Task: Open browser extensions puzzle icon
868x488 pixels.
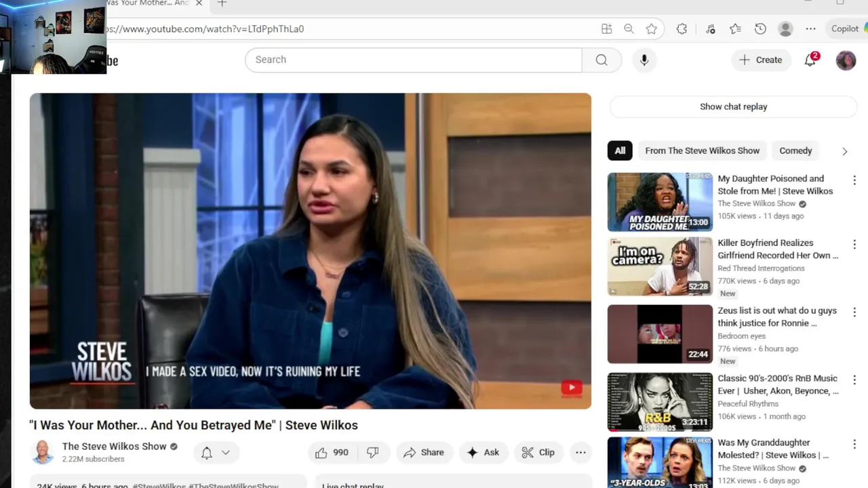Action: tap(682, 28)
